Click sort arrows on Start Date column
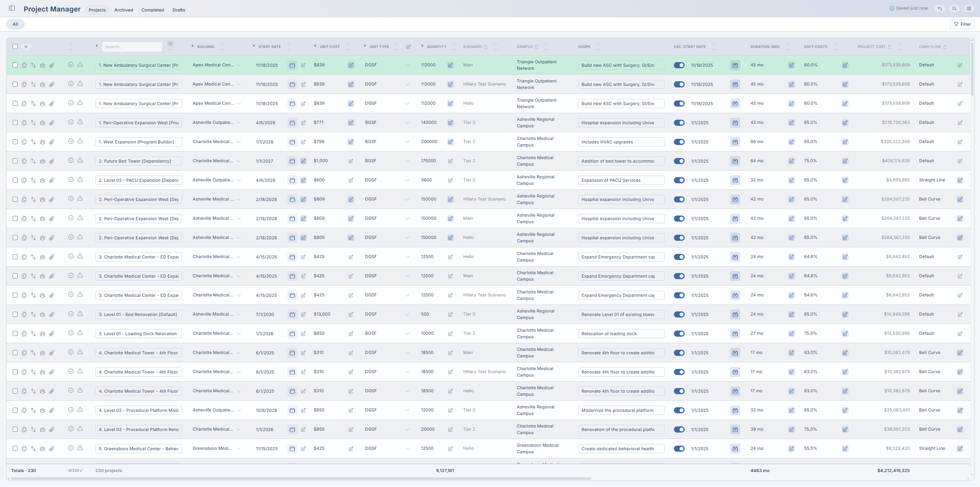The width and height of the screenshot is (980, 487). pyautogui.click(x=288, y=47)
